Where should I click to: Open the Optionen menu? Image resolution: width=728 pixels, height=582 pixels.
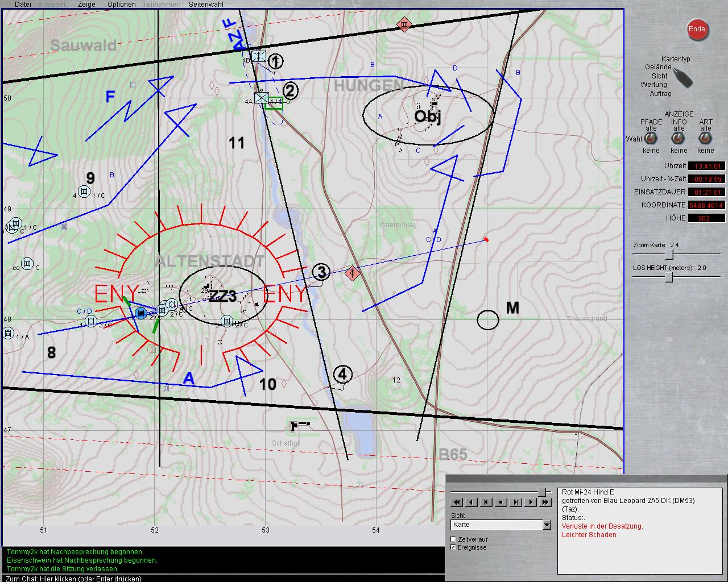pos(121,4)
